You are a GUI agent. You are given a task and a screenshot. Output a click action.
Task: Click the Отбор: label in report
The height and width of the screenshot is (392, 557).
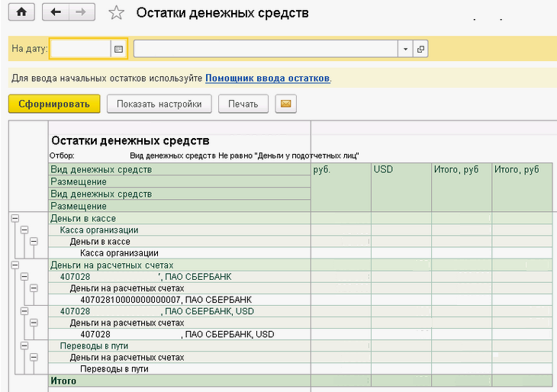tap(62, 156)
